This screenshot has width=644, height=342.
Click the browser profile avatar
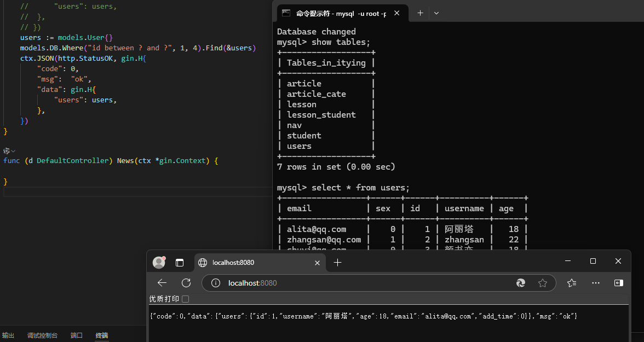pyautogui.click(x=159, y=262)
